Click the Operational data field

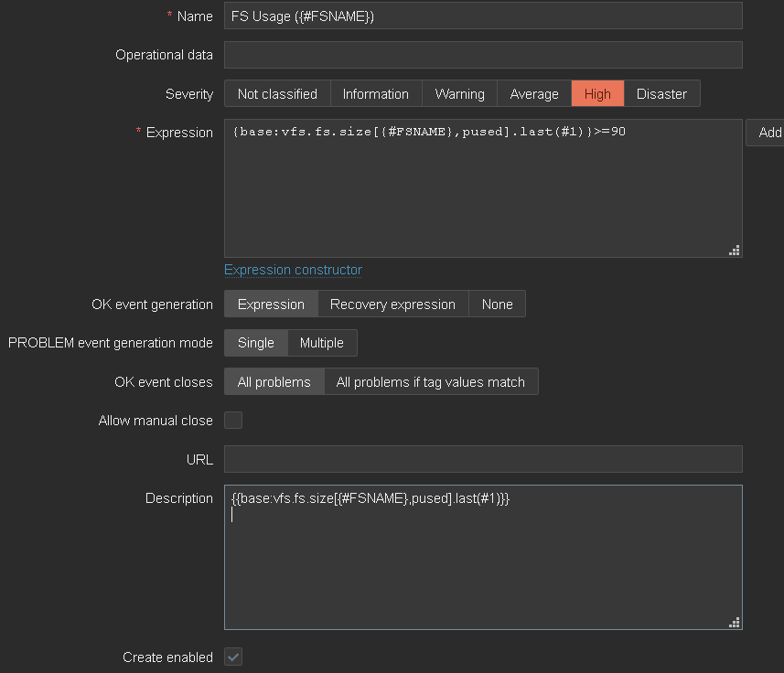tap(483, 55)
